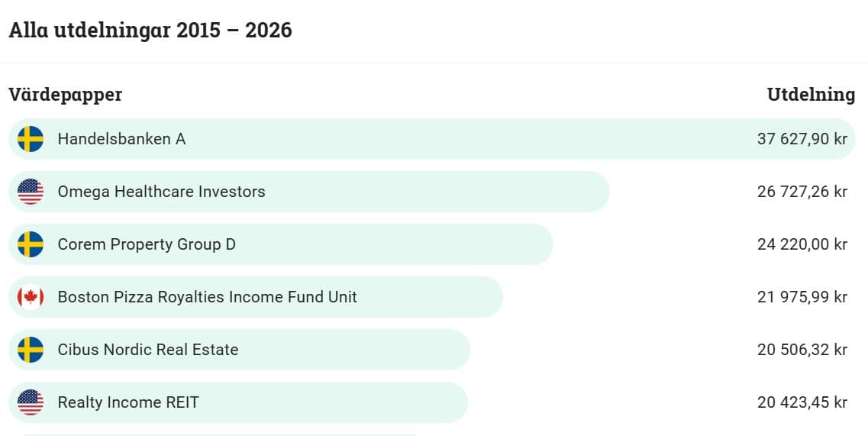The width and height of the screenshot is (868, 436).
Task: Click the Canadian flag beside Boston Pizza Royalties
Action: point(31,297)
